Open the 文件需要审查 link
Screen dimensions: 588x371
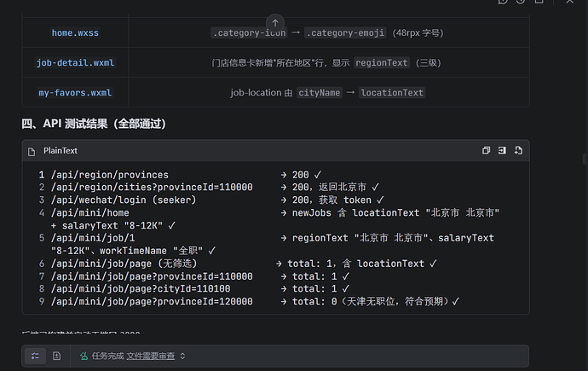[150, 356]
